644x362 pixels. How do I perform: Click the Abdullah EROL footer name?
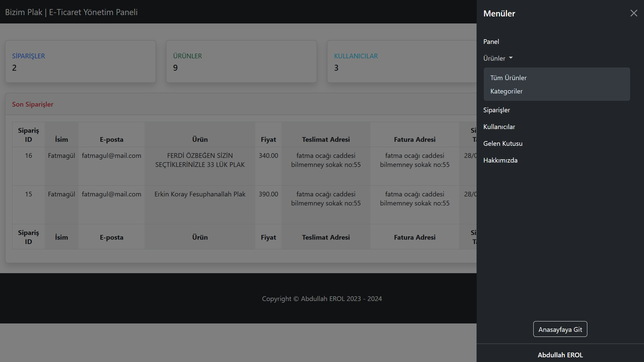[x=560, y=355]
